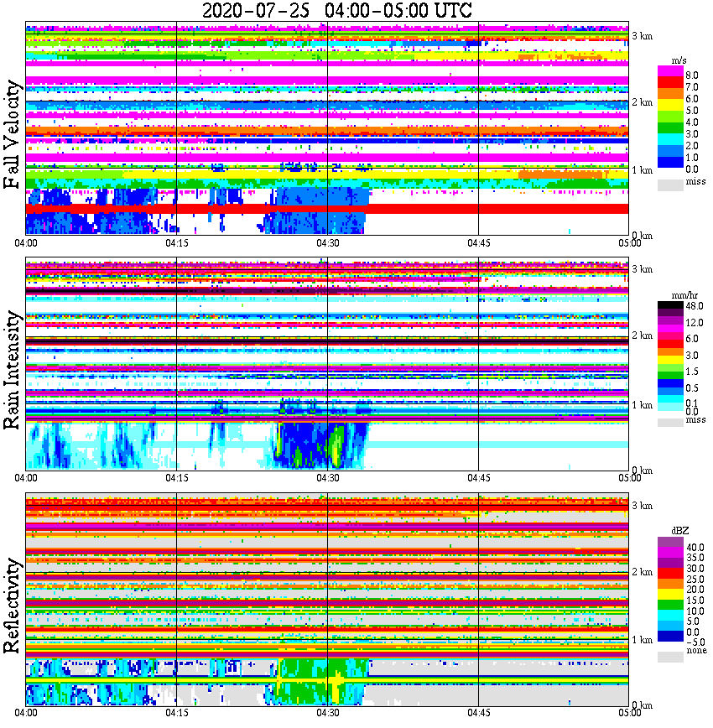Click the 40.0 value in dBZ legend
This screenshot has height=728, width=713.
click(x=695, y=548)
